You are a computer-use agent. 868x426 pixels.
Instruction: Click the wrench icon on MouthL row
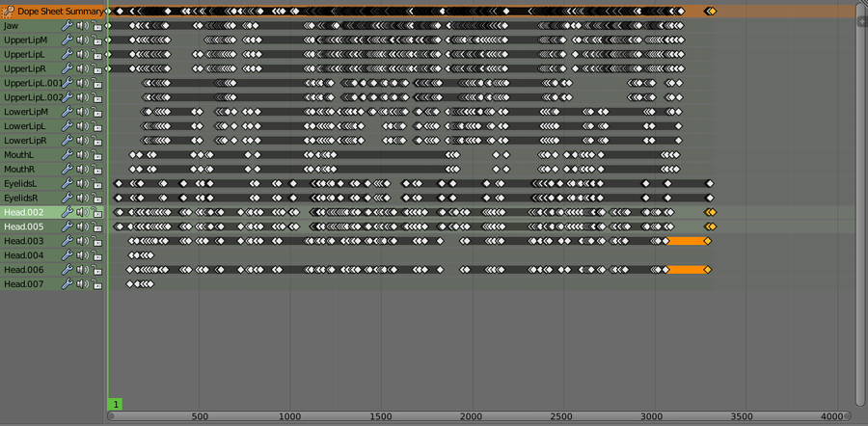coord(67,155)
